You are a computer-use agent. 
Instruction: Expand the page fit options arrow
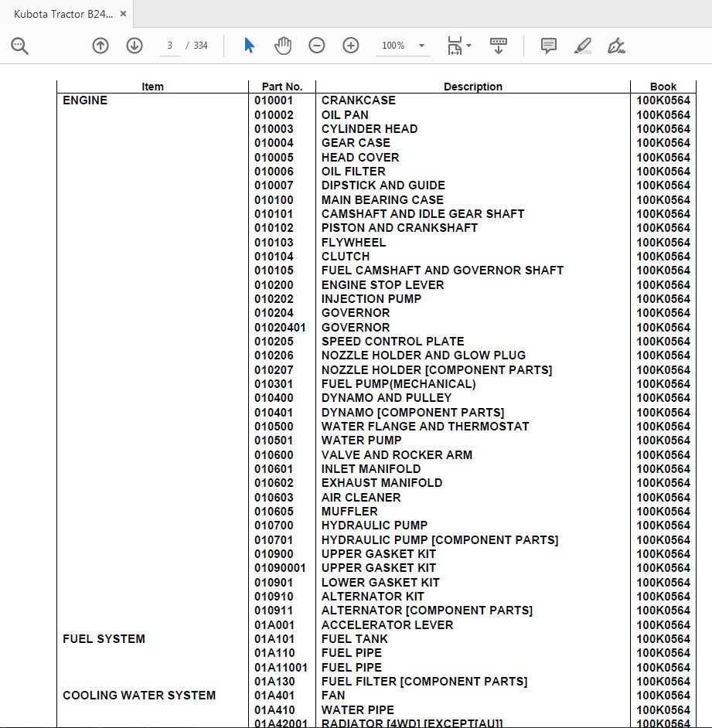[x=468, y=46]
